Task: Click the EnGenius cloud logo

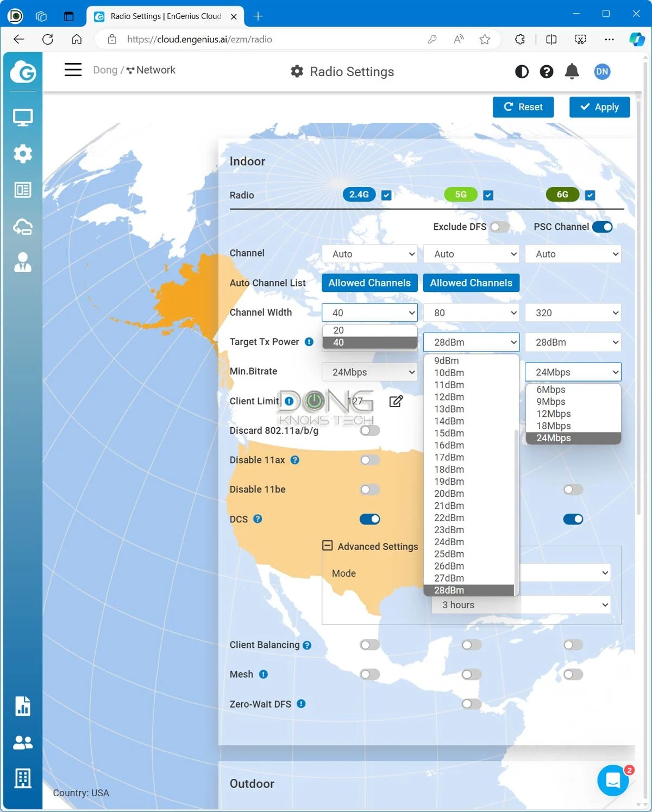Action: 23,72
